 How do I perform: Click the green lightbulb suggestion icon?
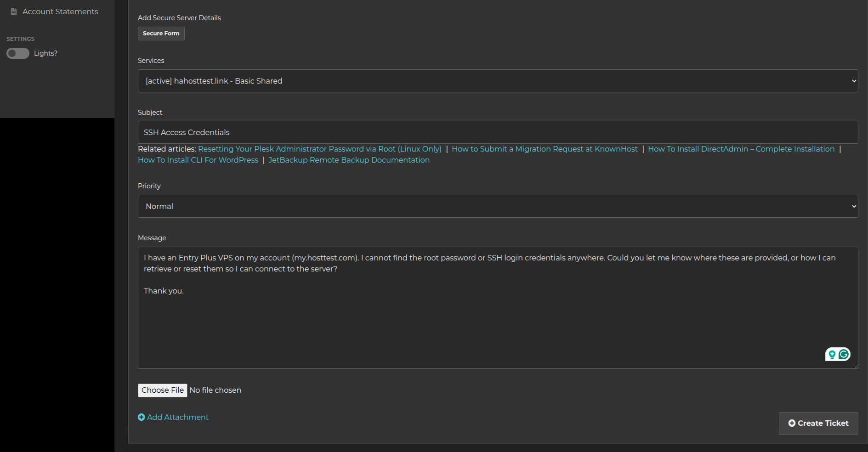[832, 354]
